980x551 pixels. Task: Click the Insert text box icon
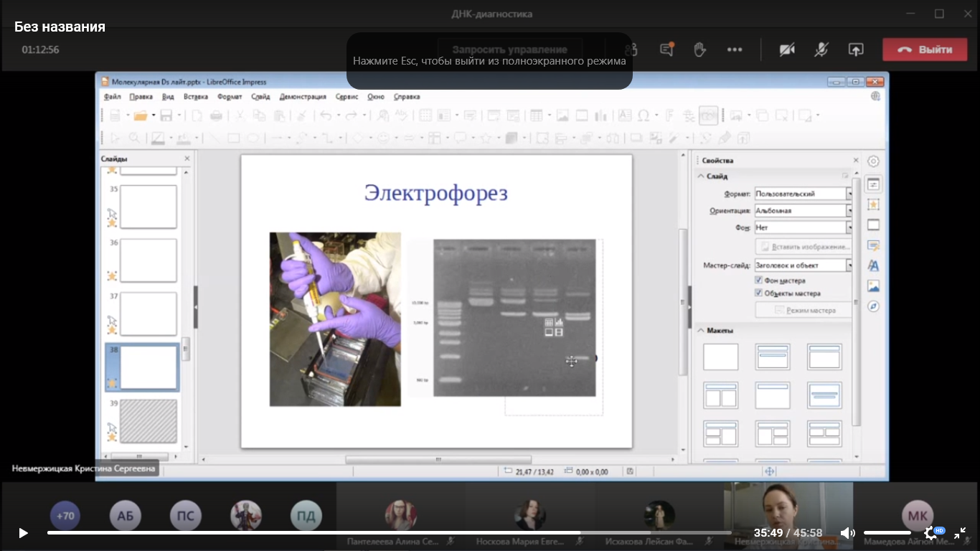pyautogui.click(x=625, y=116)
